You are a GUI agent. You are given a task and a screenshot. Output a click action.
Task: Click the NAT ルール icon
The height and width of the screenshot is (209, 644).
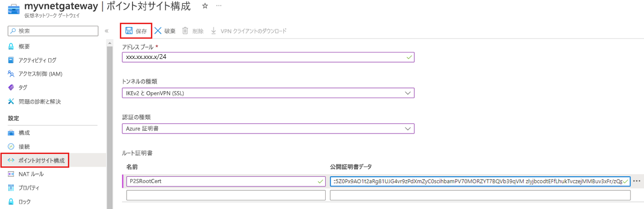click(11, 174)
